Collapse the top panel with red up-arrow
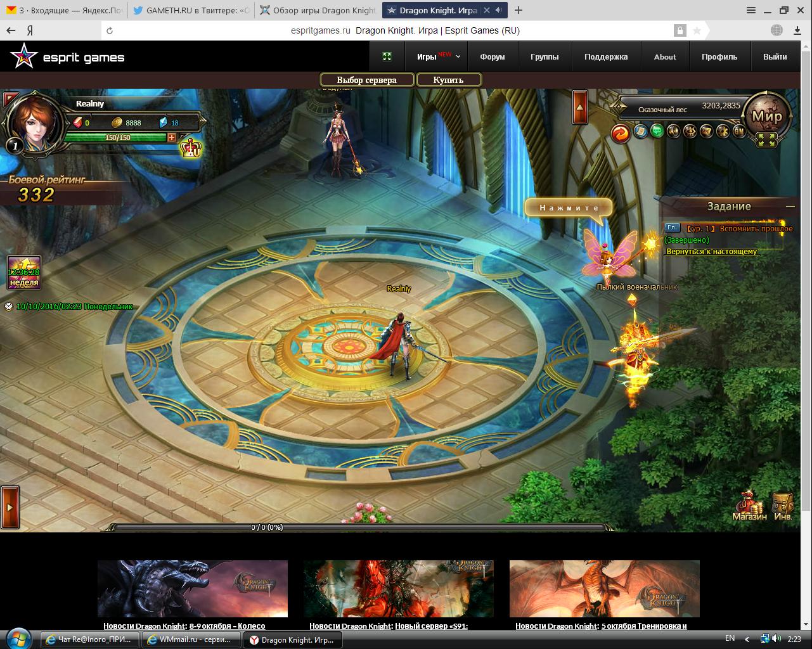The image size is (812, 649). pos(580,108)
